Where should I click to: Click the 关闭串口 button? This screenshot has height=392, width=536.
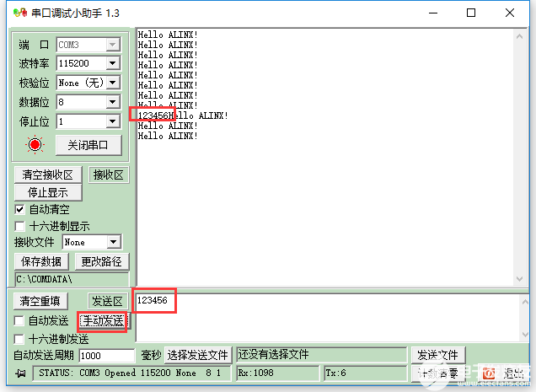coord(88,145)
